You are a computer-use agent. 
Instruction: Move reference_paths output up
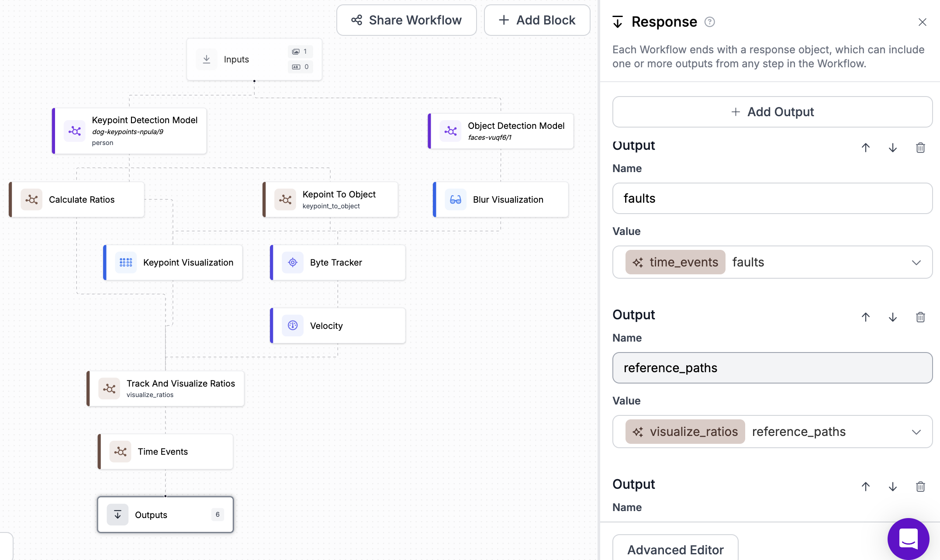[x=865, y=317]
